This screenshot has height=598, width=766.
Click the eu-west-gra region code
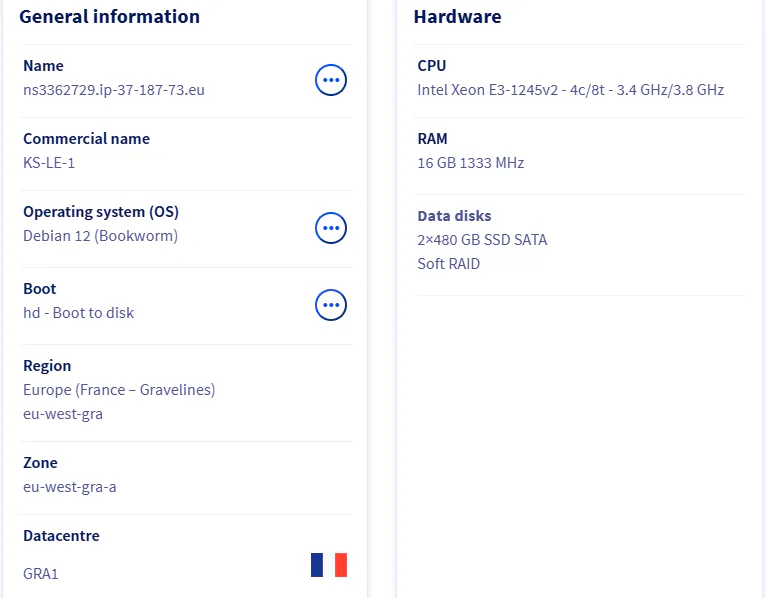pyautogui.click(x=63, y=414)
